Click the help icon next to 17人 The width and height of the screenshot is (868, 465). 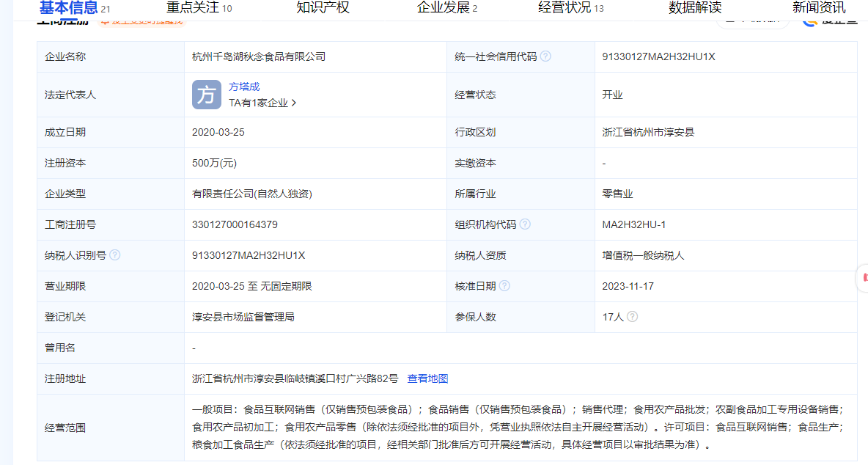tap(632, 317)
